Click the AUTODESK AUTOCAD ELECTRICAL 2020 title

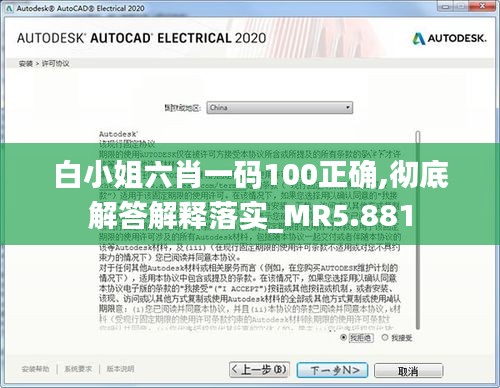coord(141,38)
